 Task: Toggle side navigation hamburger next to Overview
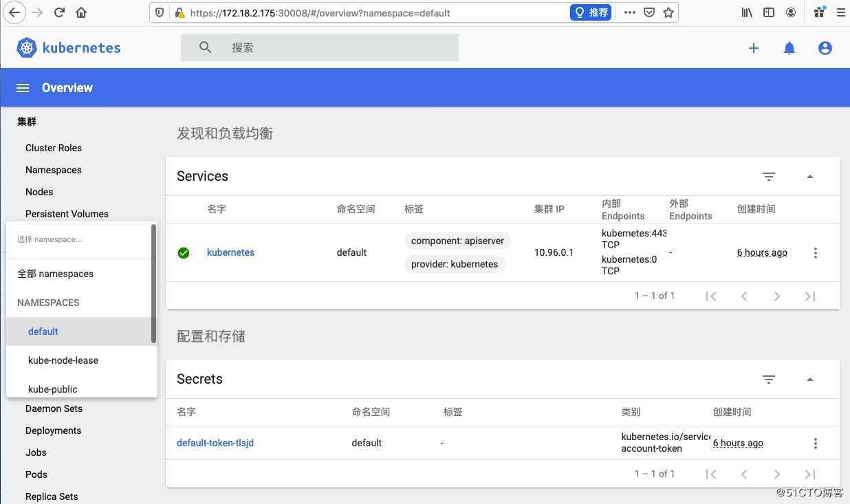pyautogui.click(x=23, y=88)
